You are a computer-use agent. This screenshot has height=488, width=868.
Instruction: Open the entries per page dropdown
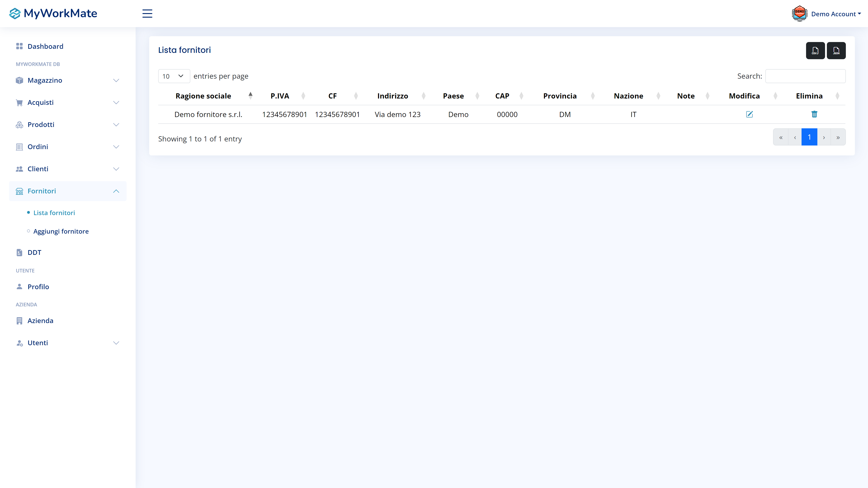point(174,76)
